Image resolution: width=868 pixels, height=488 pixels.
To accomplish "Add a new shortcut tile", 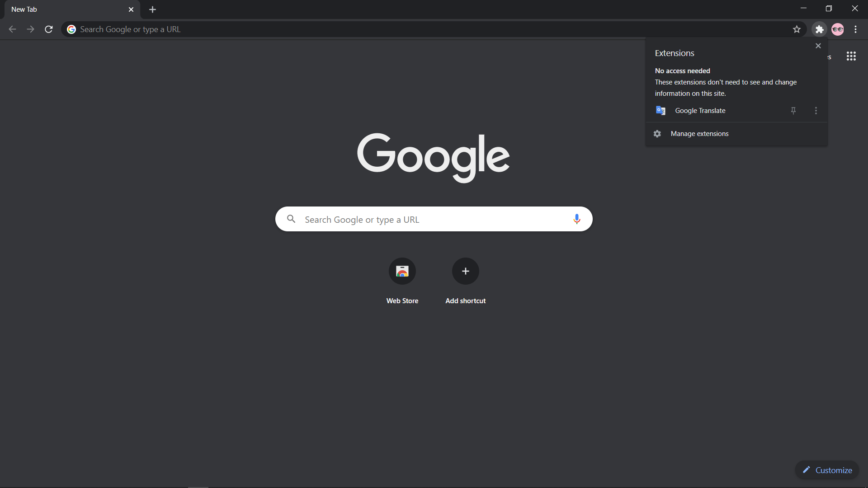I will (466, 280).
